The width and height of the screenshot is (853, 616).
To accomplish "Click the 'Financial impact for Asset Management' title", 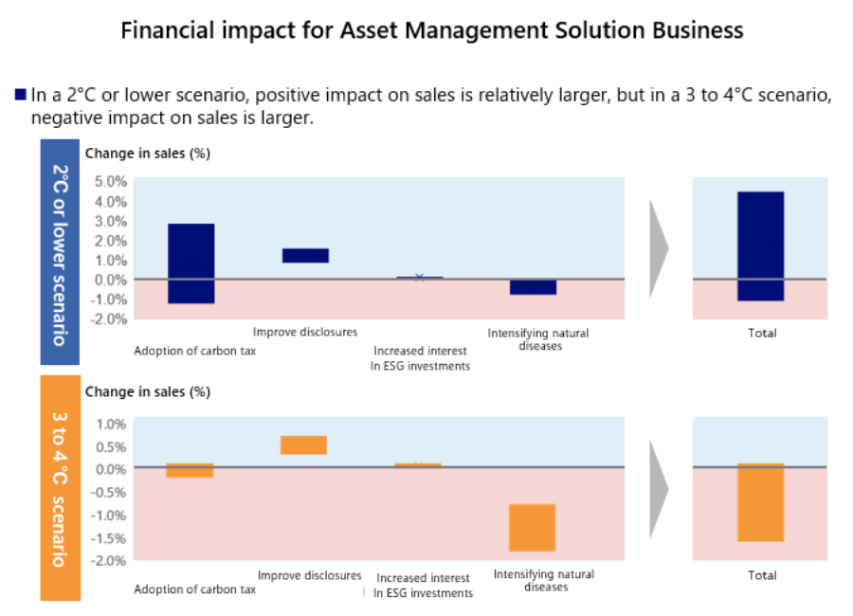I will point(432,30).
